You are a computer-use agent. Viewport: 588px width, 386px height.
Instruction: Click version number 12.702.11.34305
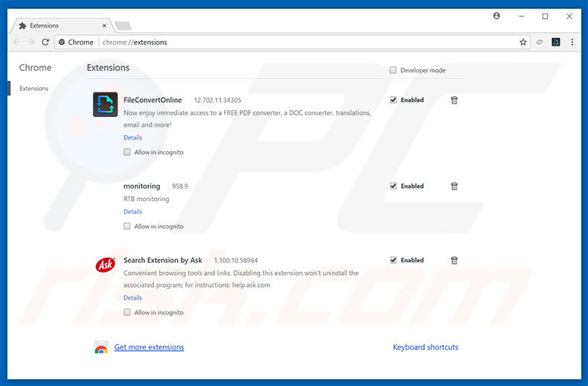(x=217, y=101)
